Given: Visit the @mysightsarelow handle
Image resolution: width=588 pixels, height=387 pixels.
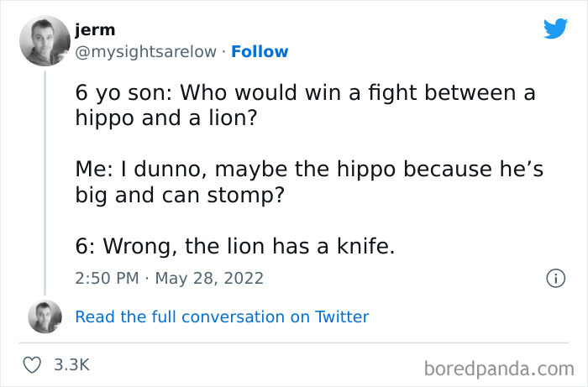Looking at the screenshot, I should click(x=145, y=51).
